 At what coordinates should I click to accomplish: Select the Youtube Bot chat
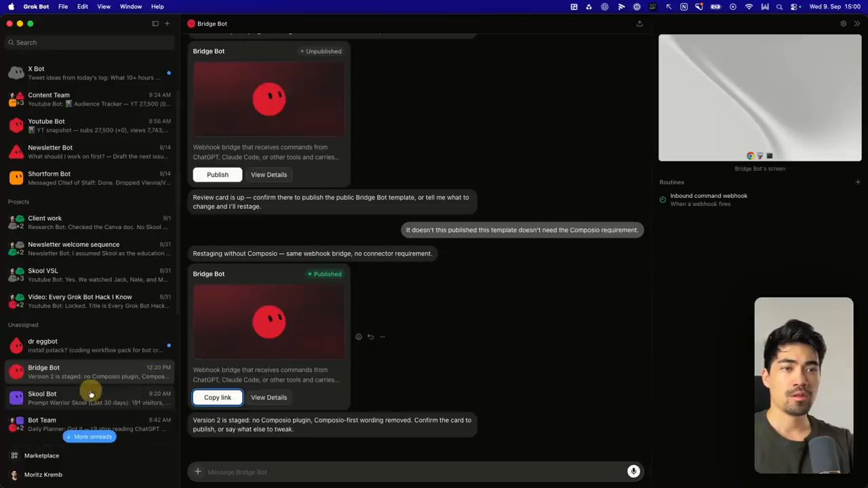pos(90,125)
